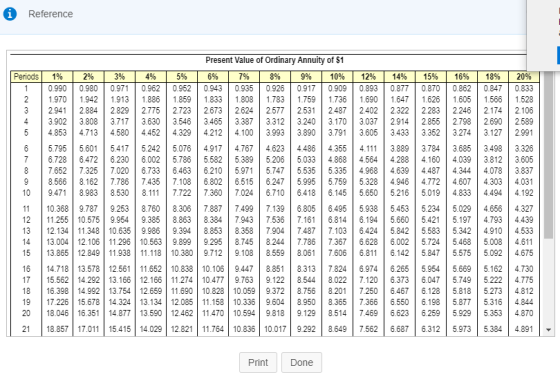
Task: Click the period 15 label in Periods column
Action: (x=26, y=253)
